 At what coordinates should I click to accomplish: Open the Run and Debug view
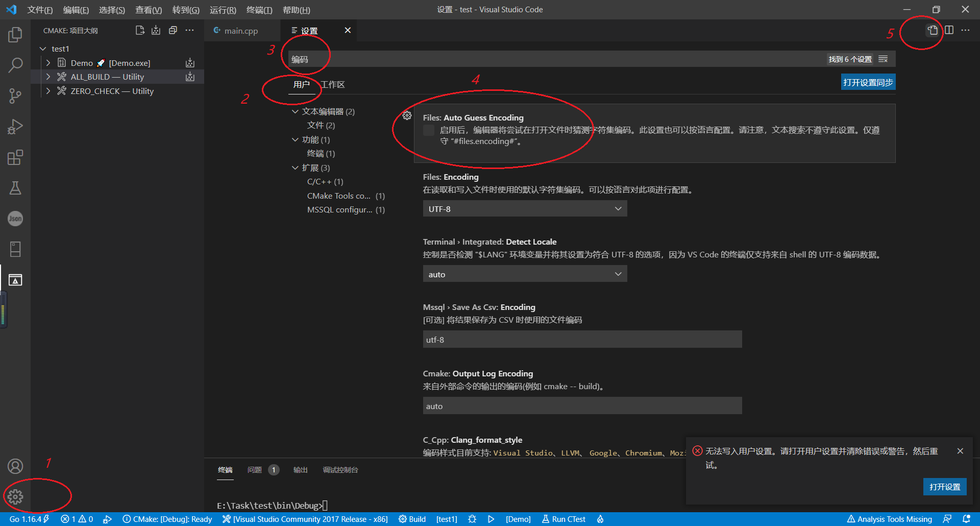point(15,127)
